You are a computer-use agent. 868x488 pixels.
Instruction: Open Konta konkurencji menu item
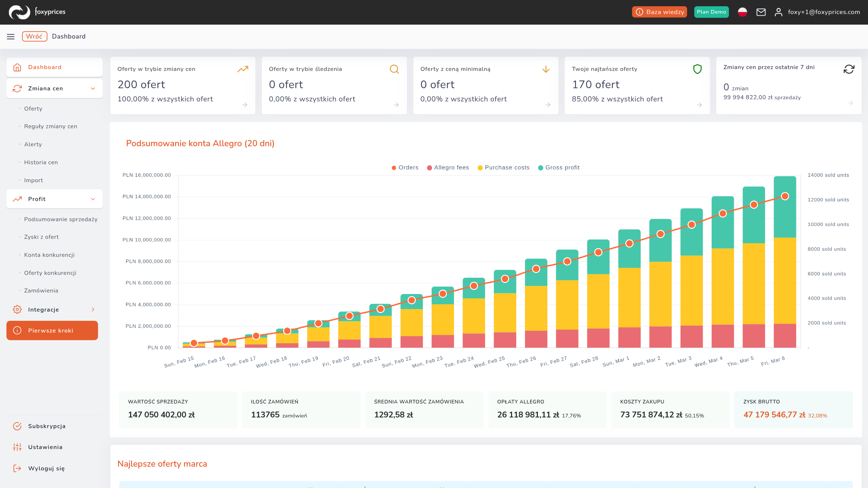pos(49,255)
